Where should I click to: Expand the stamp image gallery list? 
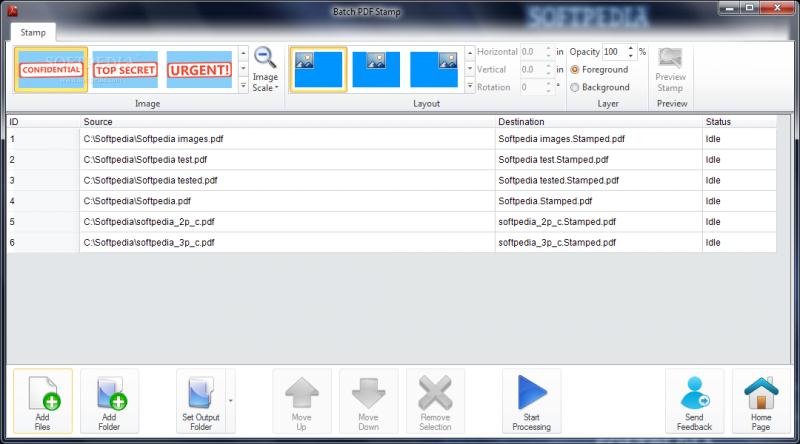244,87
